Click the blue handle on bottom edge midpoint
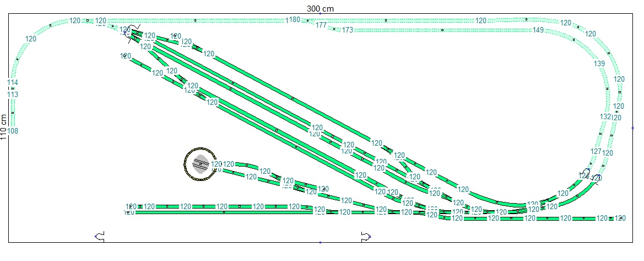This screenshot has width=644, height=261. (x=320, y=242)
